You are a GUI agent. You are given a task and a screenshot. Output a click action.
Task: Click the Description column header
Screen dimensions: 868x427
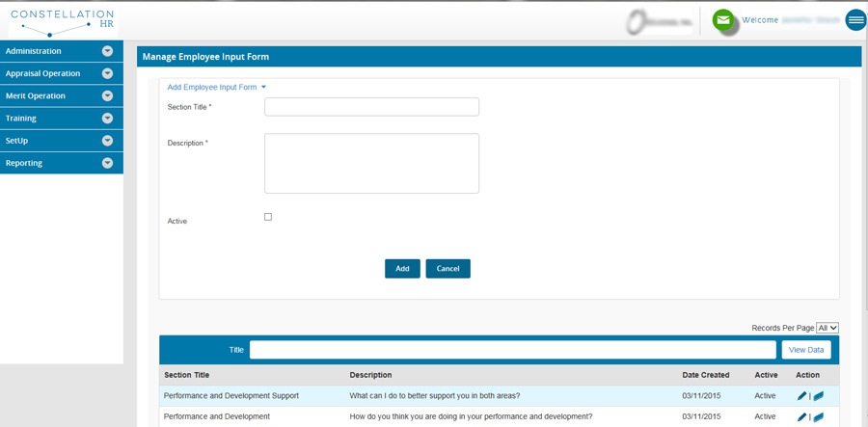[370, 375]
